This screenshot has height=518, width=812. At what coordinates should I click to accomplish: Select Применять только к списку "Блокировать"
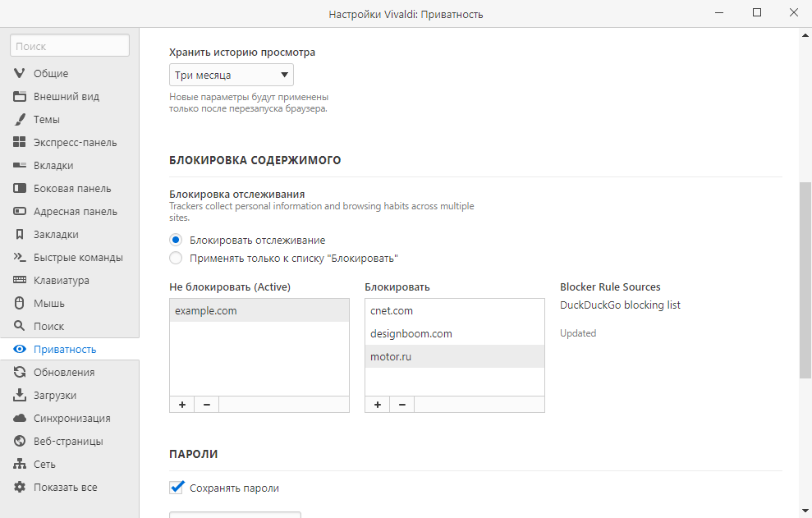175,258
